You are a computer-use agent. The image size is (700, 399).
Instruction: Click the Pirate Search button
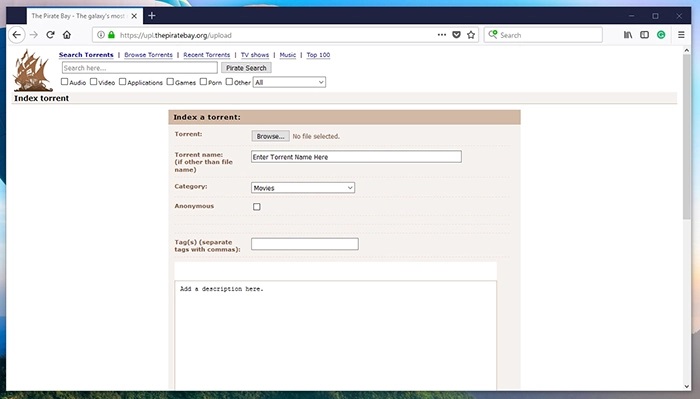click(x=246, y=68)
